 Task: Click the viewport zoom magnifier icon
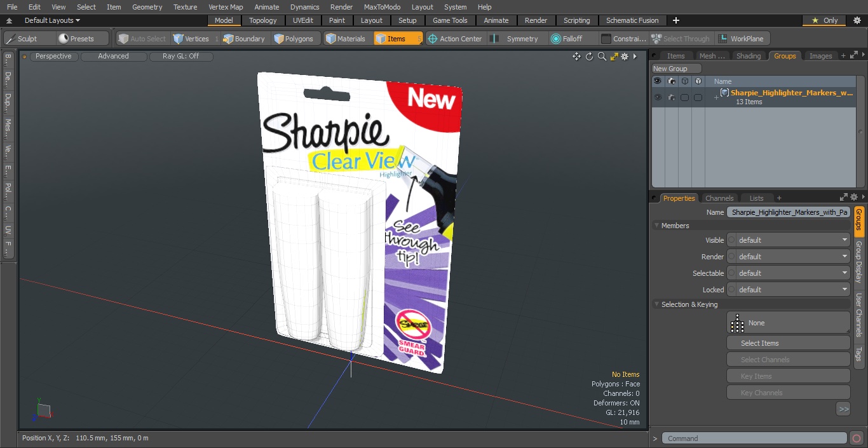(602, 57)
